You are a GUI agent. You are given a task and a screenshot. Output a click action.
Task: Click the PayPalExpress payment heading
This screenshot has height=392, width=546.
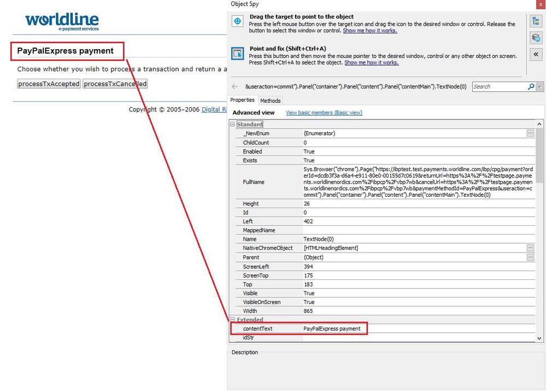point(65,51)
